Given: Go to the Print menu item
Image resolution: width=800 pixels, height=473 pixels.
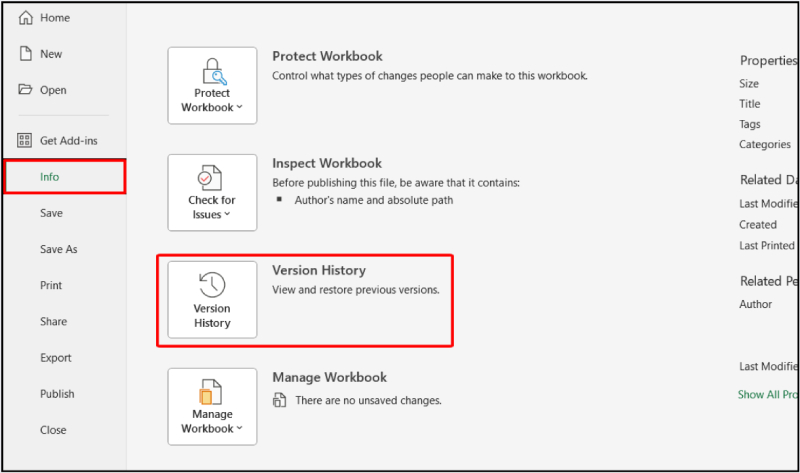Looking at the screenshot, I should pyautogui.click(x=51, y=285).
